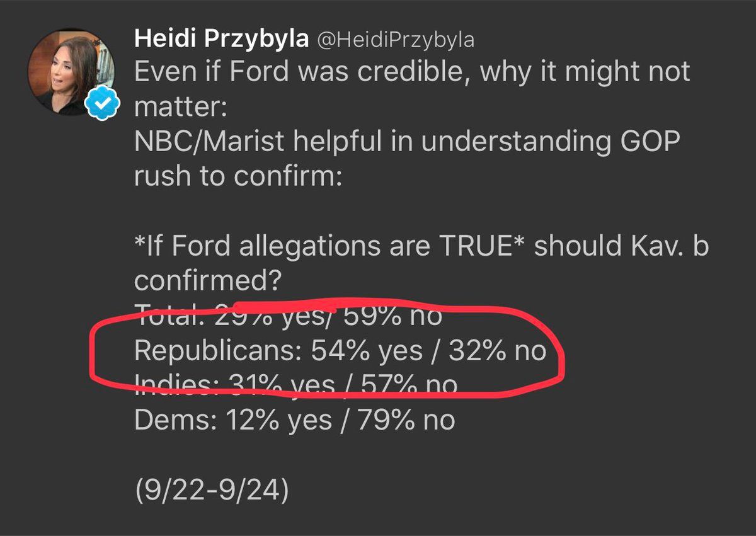Image resolution: width=756 pixels, height=536 pixels.
Task: Click the 'Total:' poll result line
Action: click(288, 316)
